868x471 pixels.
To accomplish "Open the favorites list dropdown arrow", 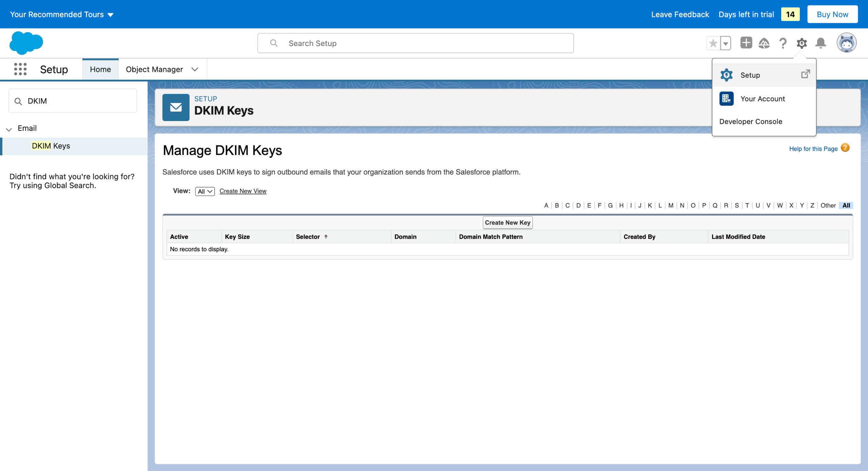I will 726,43.
